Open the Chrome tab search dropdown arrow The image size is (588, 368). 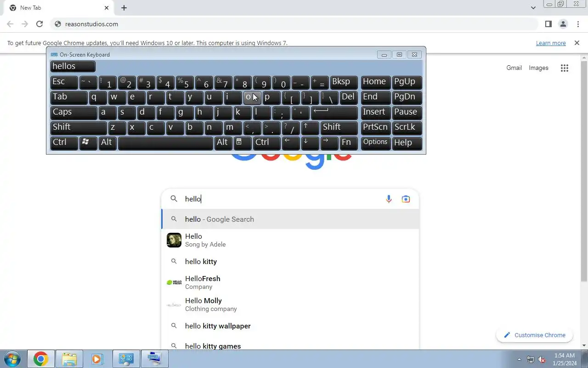pyautogui.click(x=533, y=8)
